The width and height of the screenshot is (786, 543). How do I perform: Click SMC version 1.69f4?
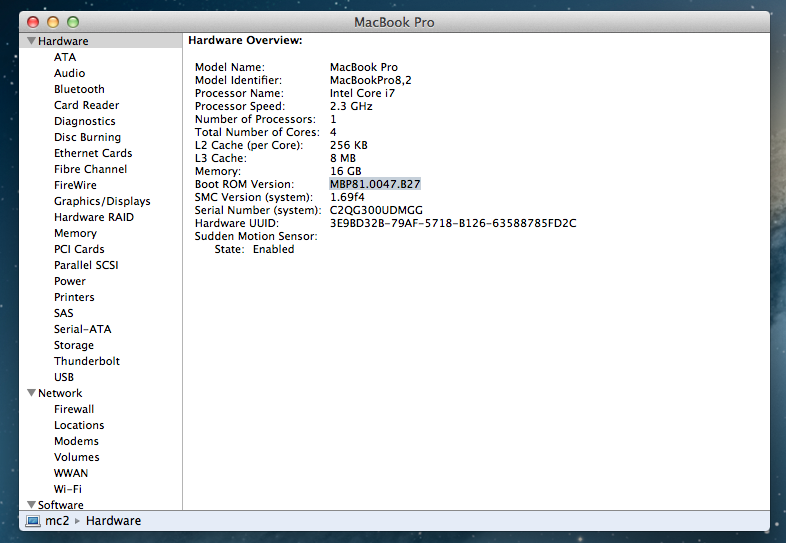[x=347, y=197]
